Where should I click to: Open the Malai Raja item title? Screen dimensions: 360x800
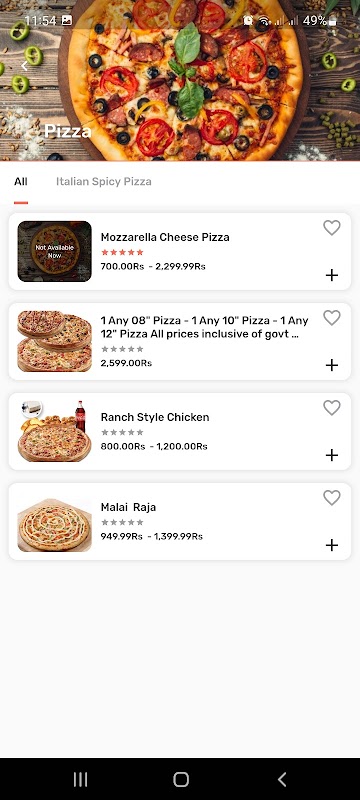coord(128,507)
